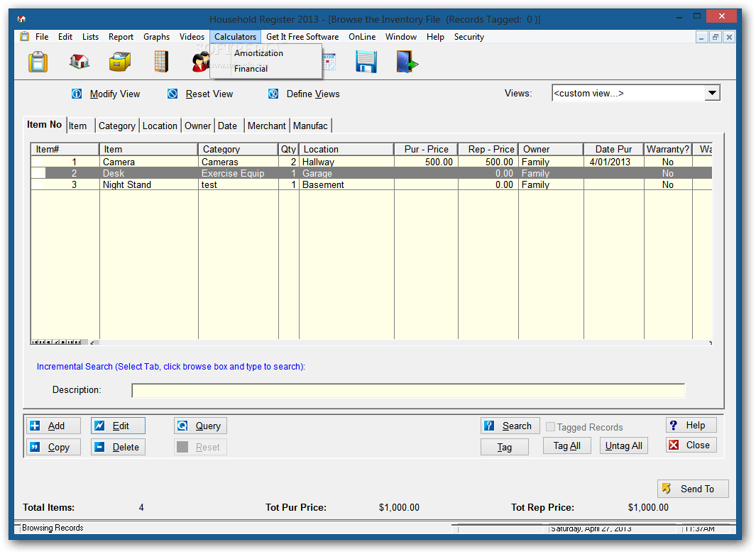This screenshot has height=554, width=756.
Task: Click the document icon beside the File menu
Action: [x=25, y=37]
